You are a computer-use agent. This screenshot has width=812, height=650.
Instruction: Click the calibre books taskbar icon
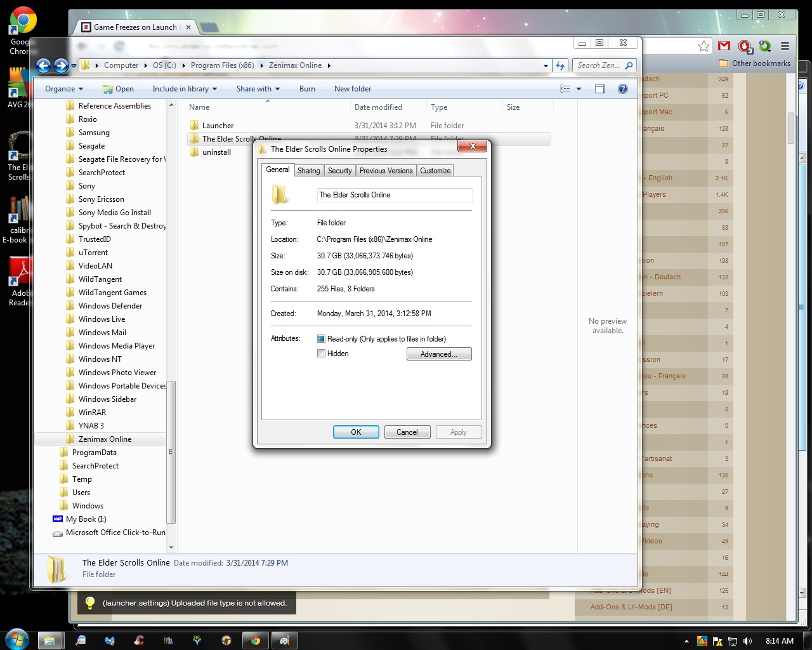point(168,640)
